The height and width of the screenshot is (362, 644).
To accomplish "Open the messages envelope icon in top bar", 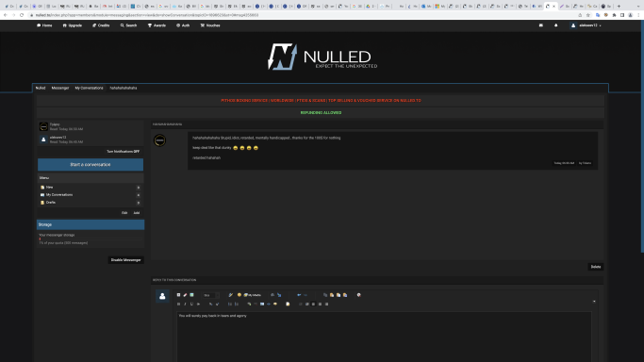I will [x=541, y=25].
